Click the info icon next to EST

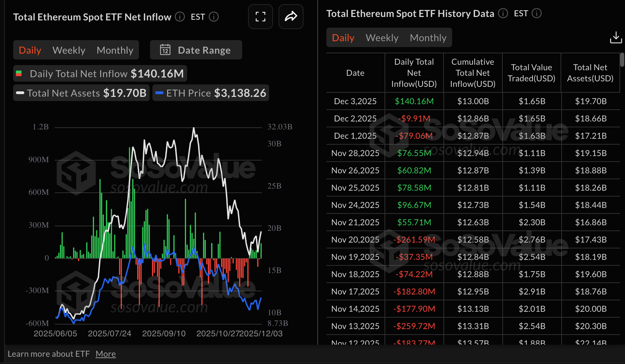214,17
